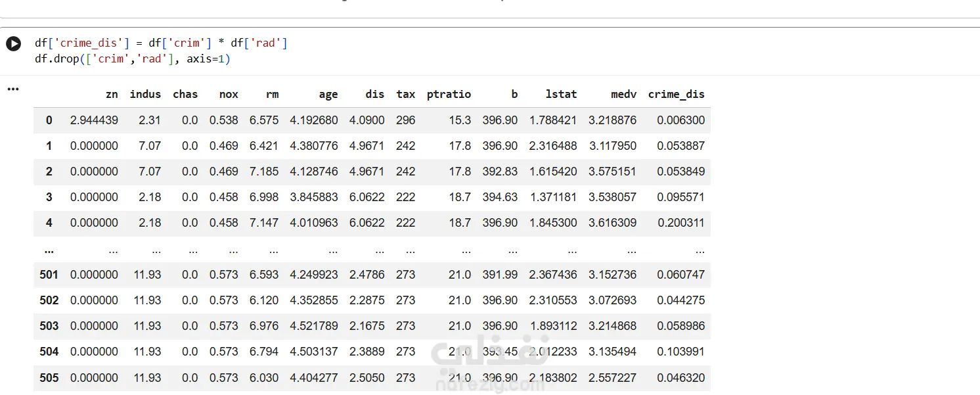Click tax value 296

(x=406, y=120)
